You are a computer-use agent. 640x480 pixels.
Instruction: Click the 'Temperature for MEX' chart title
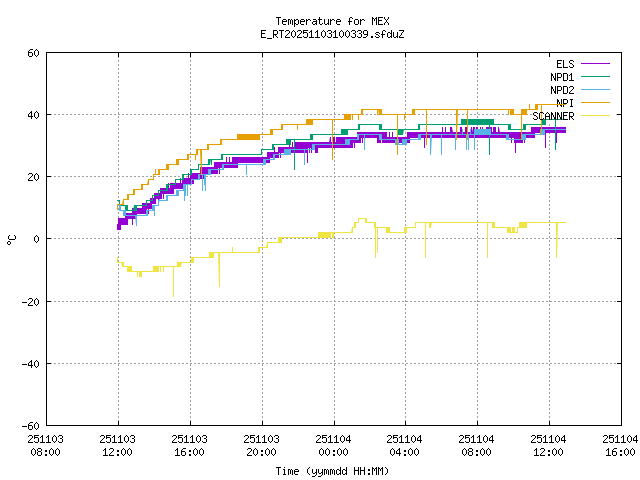[332, 21]
